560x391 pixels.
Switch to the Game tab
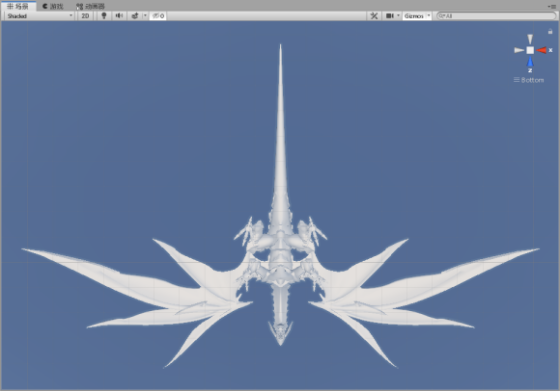53,6
